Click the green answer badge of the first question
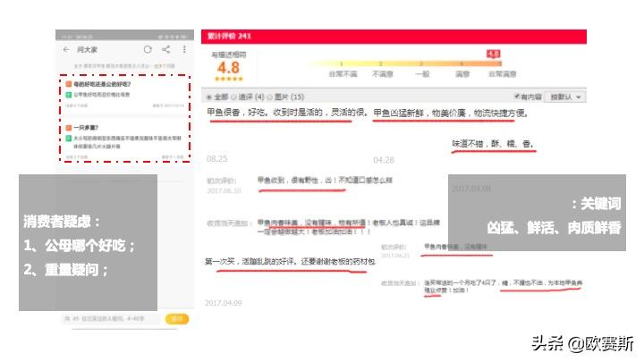Viewport: 644px width, 362px height. pos(69,95)
